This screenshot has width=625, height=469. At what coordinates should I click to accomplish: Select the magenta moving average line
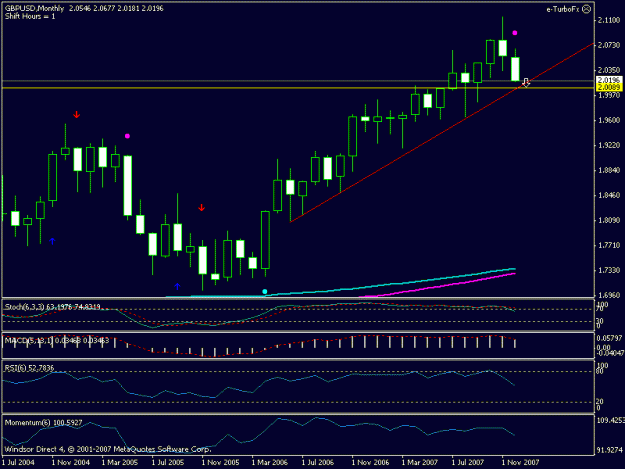point(438,285)
